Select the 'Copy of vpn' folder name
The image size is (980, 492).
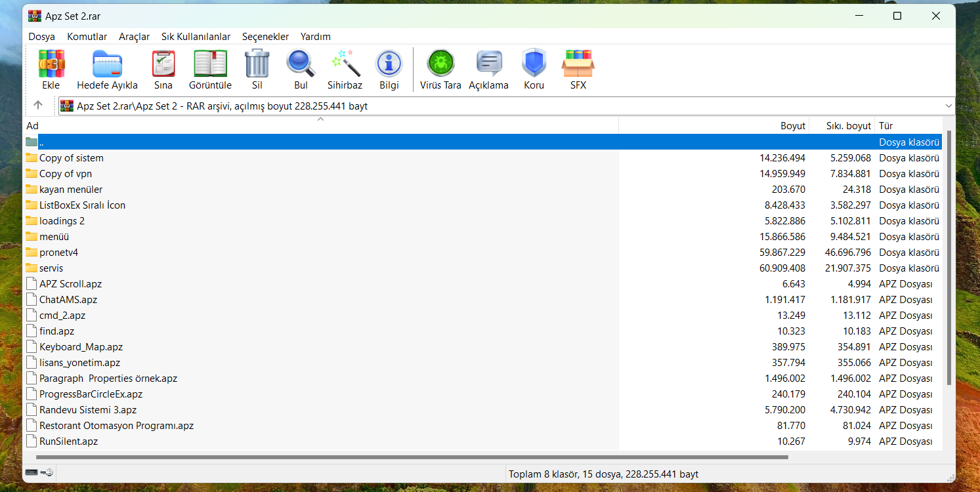66,174
